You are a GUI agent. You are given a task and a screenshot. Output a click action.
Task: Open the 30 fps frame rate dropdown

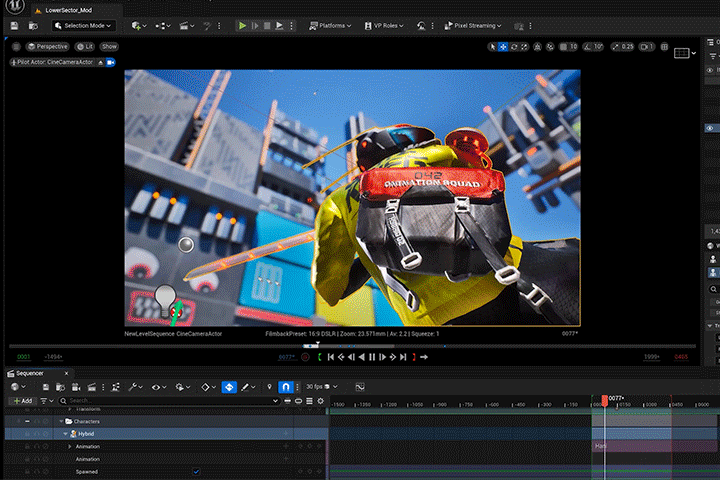[x=321, y=387]
